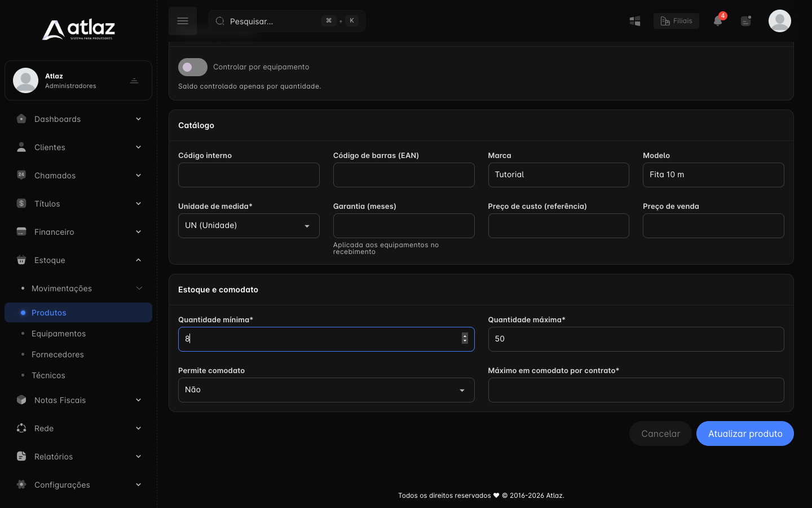This screenshot has height=508, width=812.
Task: Focus the Preço de venda field
Action: (713, 226)
